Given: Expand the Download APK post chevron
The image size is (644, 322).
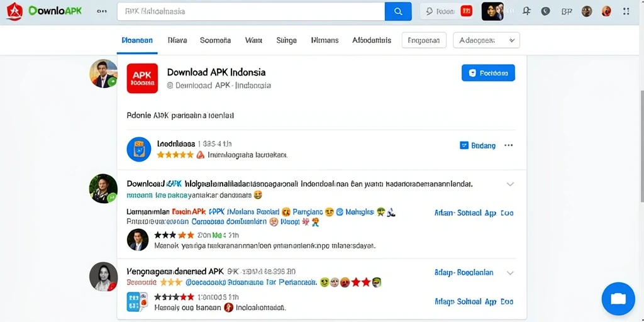Looking at the screenshot, I should 510,184.
